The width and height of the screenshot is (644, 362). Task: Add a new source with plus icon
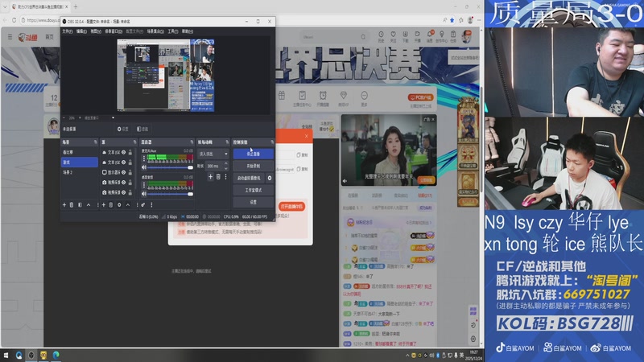click(104, 205)
